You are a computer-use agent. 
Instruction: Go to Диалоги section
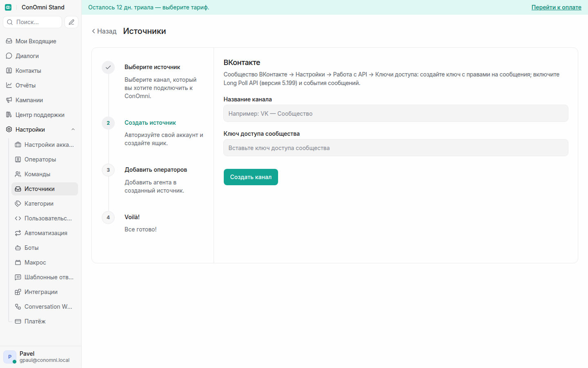pyautogui.click(x=40, y=56)
